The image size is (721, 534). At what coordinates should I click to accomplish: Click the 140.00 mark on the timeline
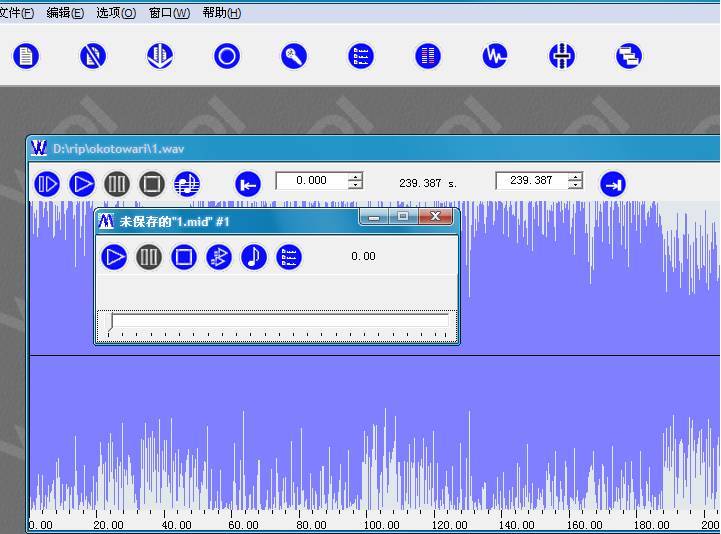516,525
